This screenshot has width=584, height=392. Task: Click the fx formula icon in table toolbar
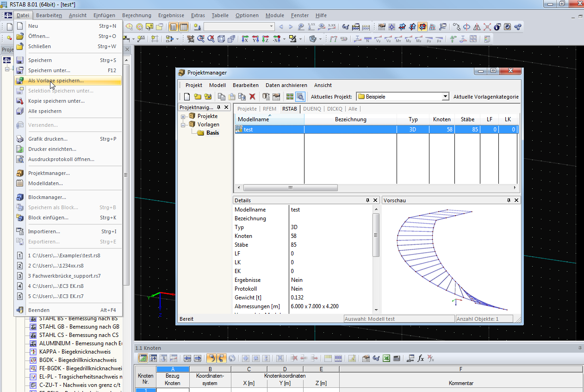[421, 358]
